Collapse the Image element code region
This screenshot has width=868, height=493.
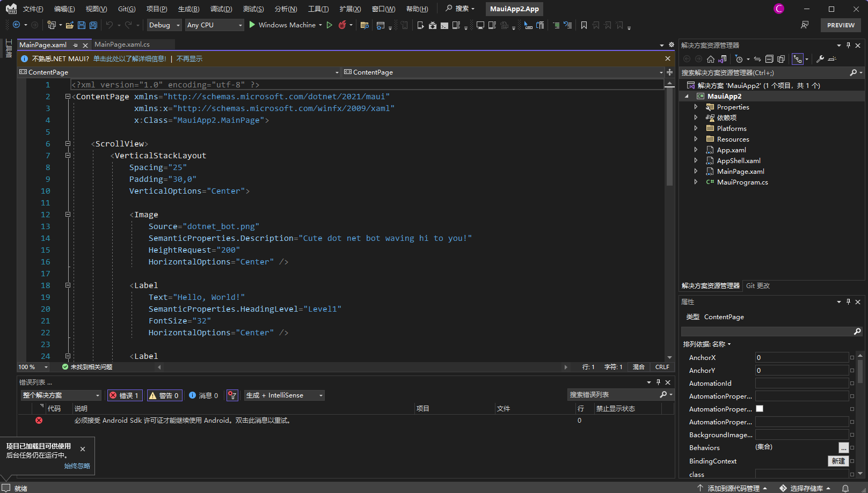click(68, 215)
